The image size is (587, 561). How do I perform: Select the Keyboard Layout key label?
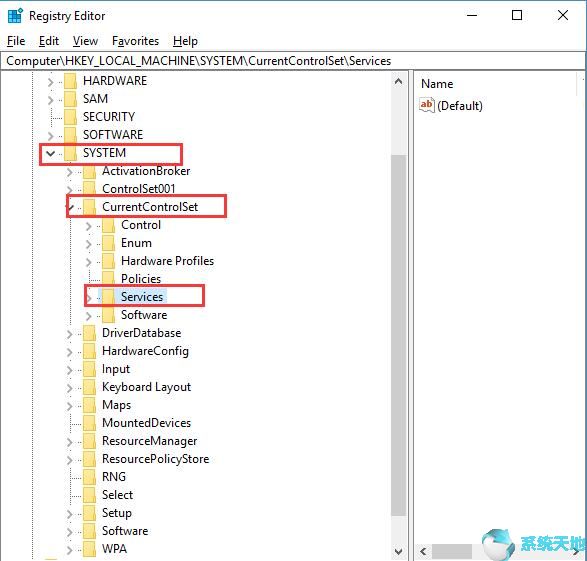(146, 387)
